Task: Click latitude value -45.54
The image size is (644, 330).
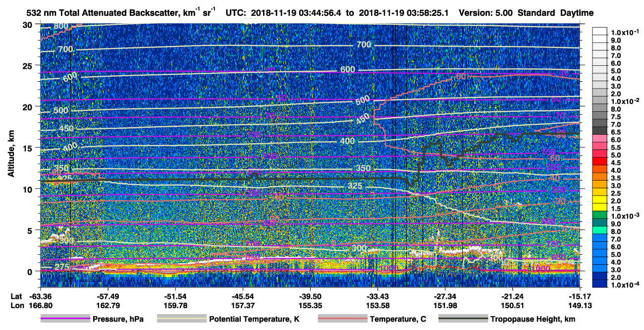Action: [243, 296]
